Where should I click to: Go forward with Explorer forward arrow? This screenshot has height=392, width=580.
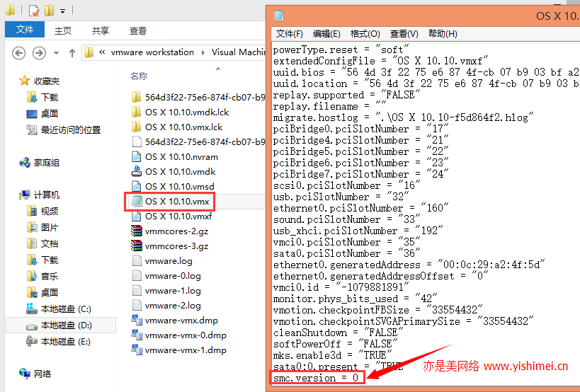[39, 53]
